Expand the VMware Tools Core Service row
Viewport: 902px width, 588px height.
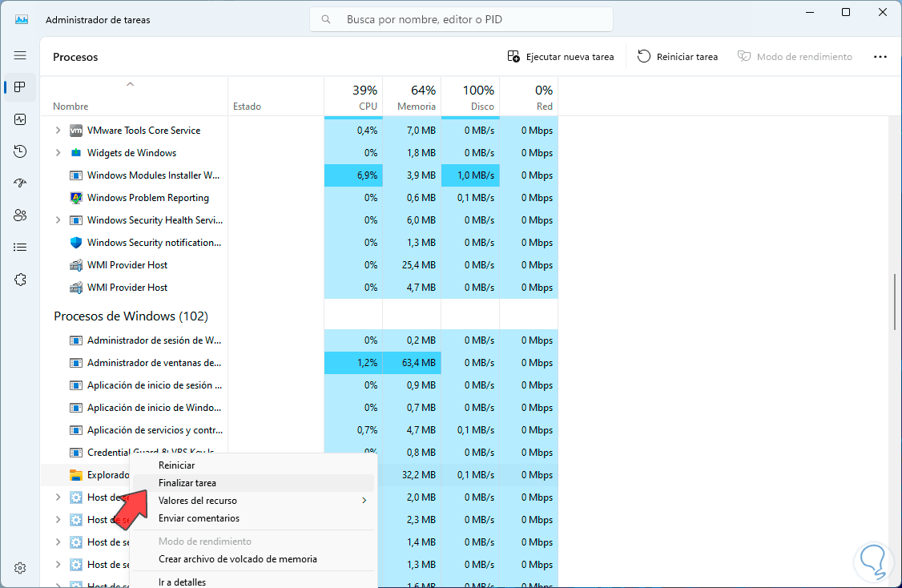(58, 131)
